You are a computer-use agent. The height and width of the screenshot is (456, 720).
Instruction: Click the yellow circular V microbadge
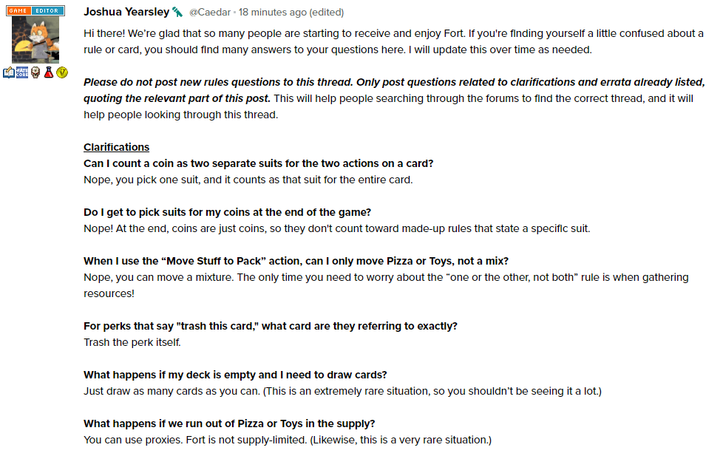(x=62, y=73)
